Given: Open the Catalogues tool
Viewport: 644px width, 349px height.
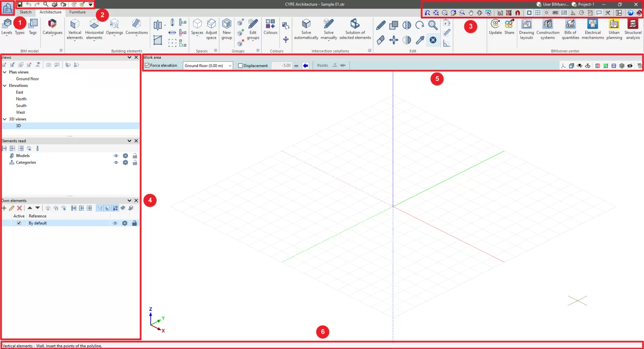Looking at the screenshot, I should point(52,27).
